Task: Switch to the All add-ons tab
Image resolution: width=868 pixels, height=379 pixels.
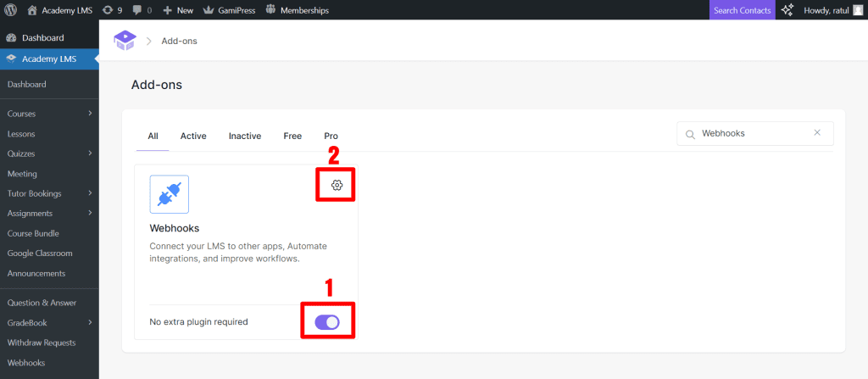Action: coord(153,136)
